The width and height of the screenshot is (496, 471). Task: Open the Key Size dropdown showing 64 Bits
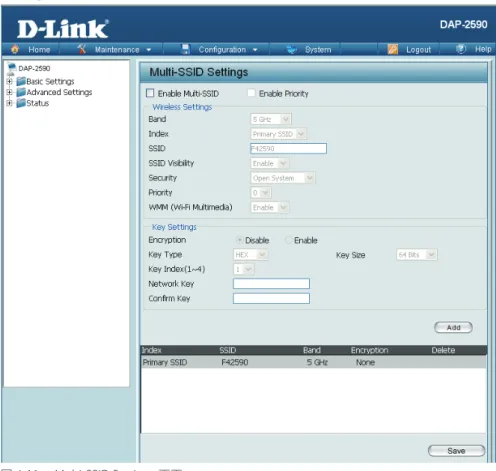point(417,255)
